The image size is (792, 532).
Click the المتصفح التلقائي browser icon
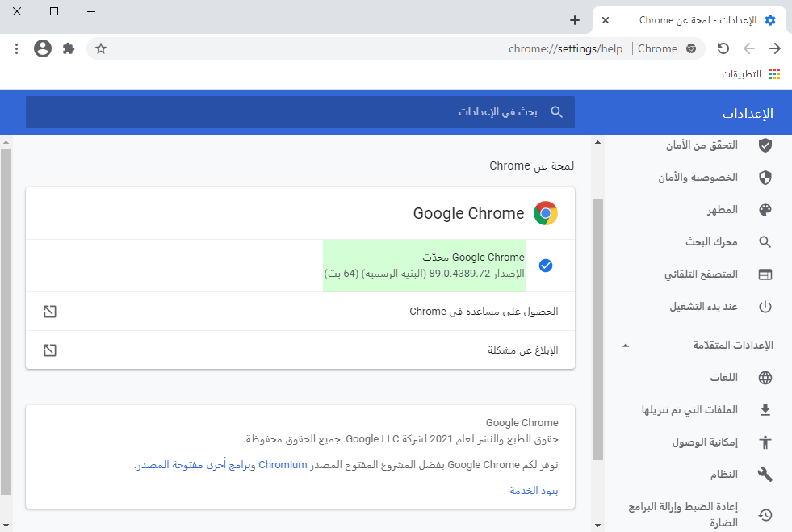tap(765, 274)
